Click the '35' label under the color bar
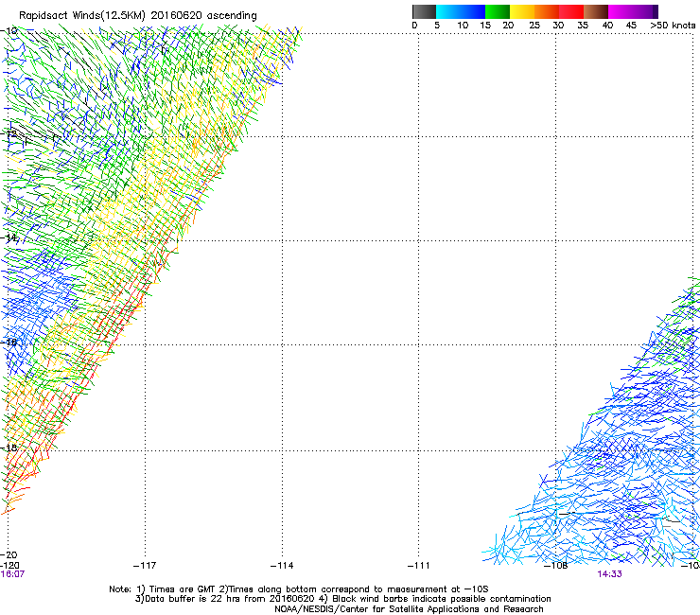The image size is (700, 615). tap(583, 26)
